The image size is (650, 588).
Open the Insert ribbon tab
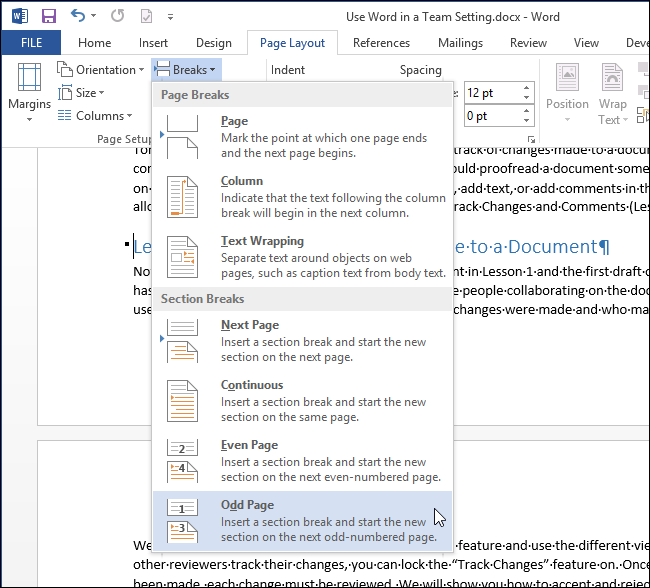click(x=154, y=43)
